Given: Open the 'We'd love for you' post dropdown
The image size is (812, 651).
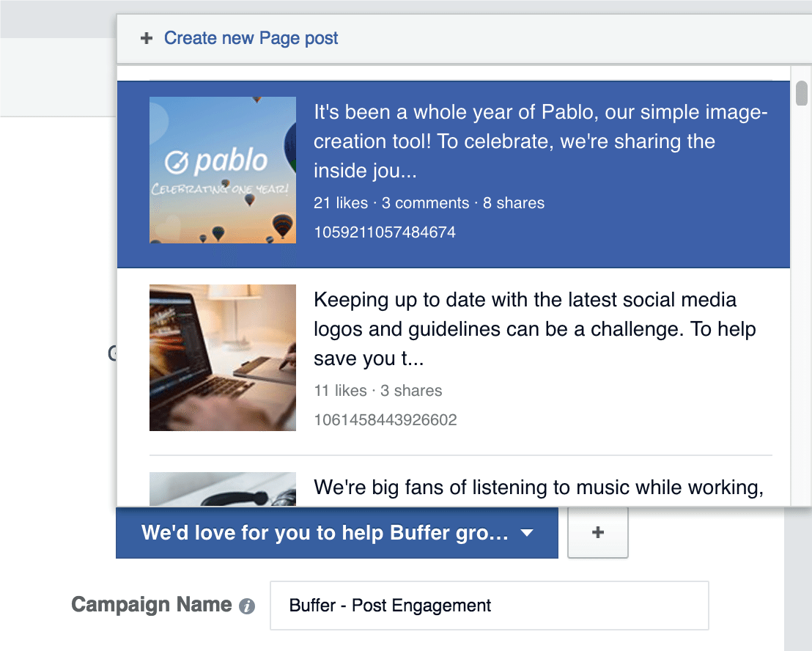Looking at the screenshot, I should click(x=325, y=532).
